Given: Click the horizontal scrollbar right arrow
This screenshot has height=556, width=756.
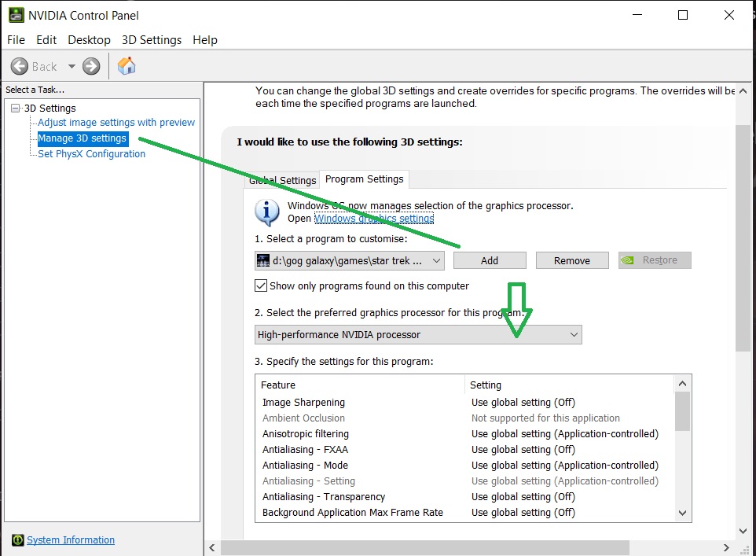Looking at the screenshot, I should click(x=726, y=548).
